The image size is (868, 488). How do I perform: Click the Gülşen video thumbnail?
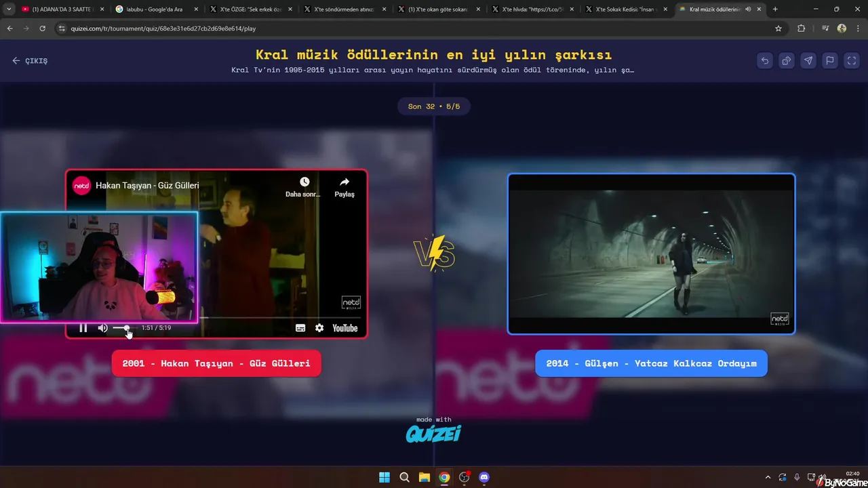click(651, 254)
